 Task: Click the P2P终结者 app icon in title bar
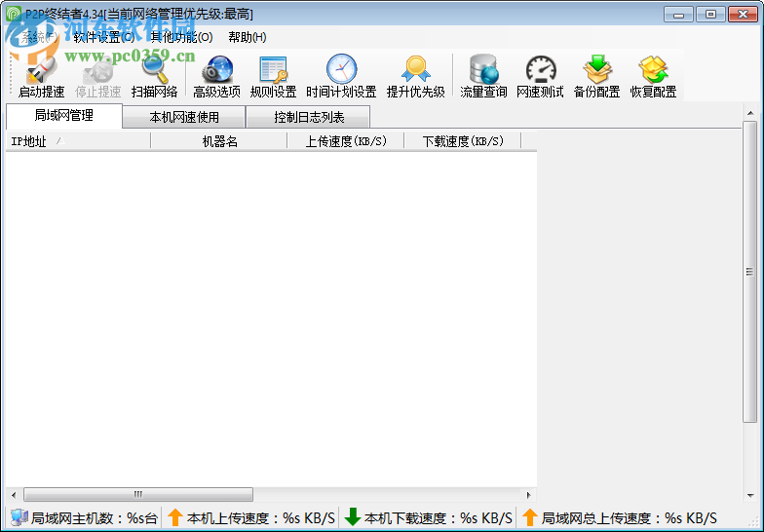coord(14,14)
